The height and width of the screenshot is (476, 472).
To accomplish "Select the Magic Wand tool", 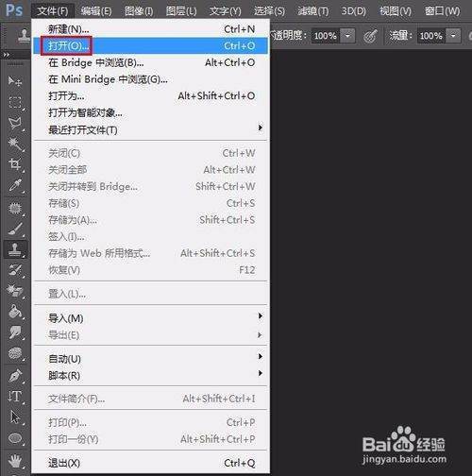I will point(15,144).
